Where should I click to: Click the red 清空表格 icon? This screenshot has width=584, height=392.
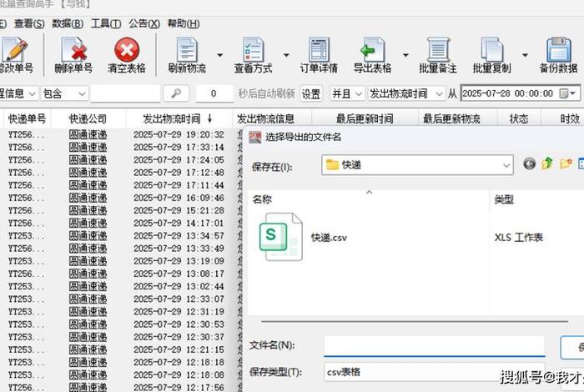(127, 49)
